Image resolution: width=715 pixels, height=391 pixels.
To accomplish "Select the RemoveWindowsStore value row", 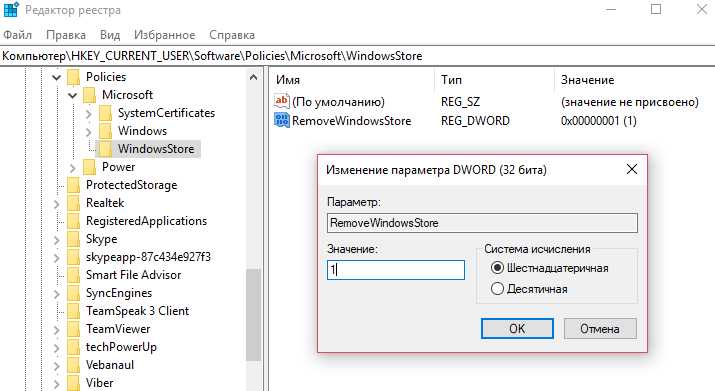I will tap(352, 120).
